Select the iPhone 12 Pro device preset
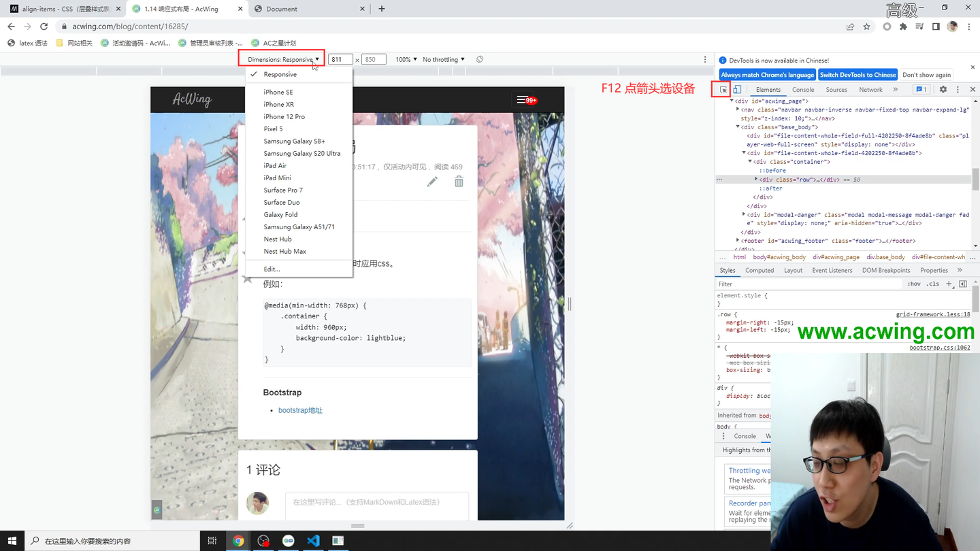Viewport: 980px width, 551px height. pyautogui.click(x=284, y=116)
